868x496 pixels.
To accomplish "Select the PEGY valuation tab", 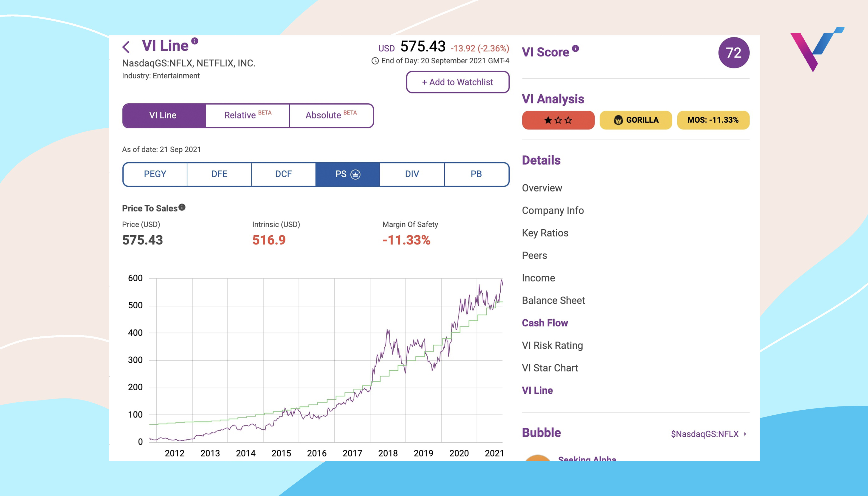I will 155,174.
